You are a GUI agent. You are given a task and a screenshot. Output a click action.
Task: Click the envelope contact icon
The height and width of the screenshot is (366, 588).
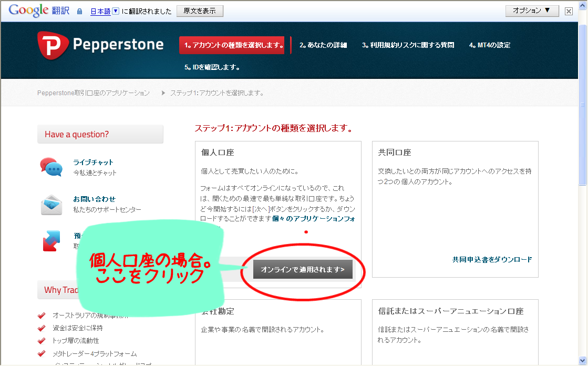pos(51,205)
